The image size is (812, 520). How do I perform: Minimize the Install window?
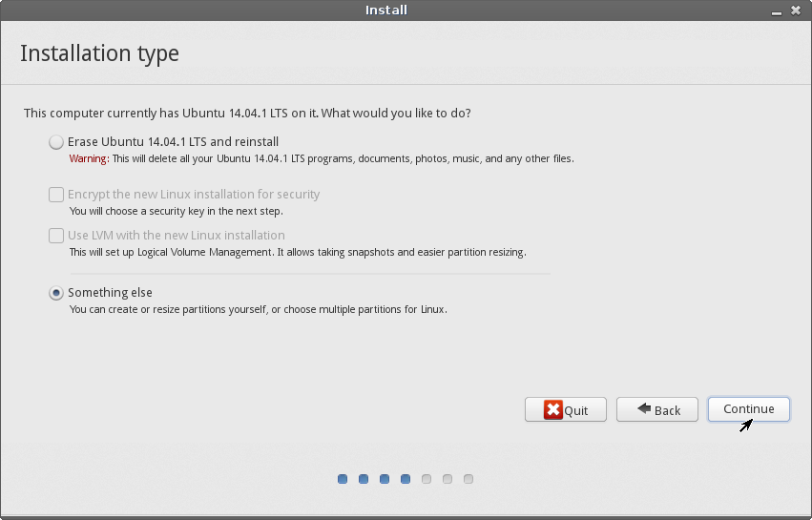pyautogui.click(x=777, y=11)
